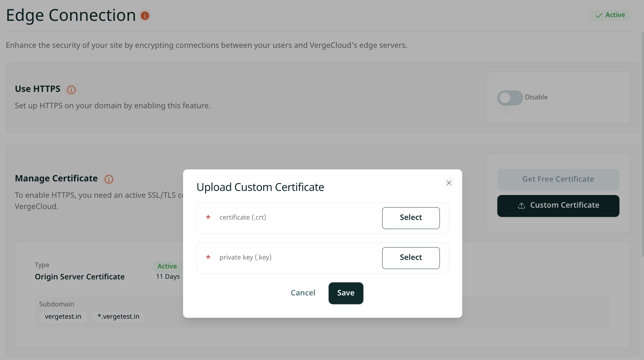
Task: Click the Origin Server Certificate type label
Action: [x=79, y=277]
